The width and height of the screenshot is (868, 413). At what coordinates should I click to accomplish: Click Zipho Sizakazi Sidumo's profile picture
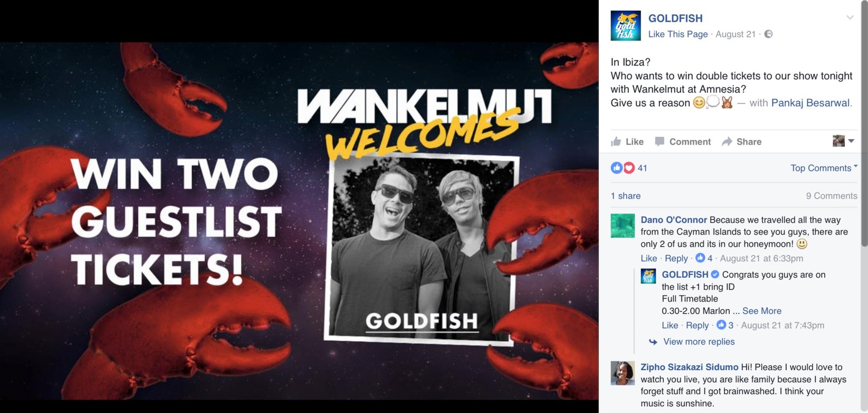(x=623, y=373)
